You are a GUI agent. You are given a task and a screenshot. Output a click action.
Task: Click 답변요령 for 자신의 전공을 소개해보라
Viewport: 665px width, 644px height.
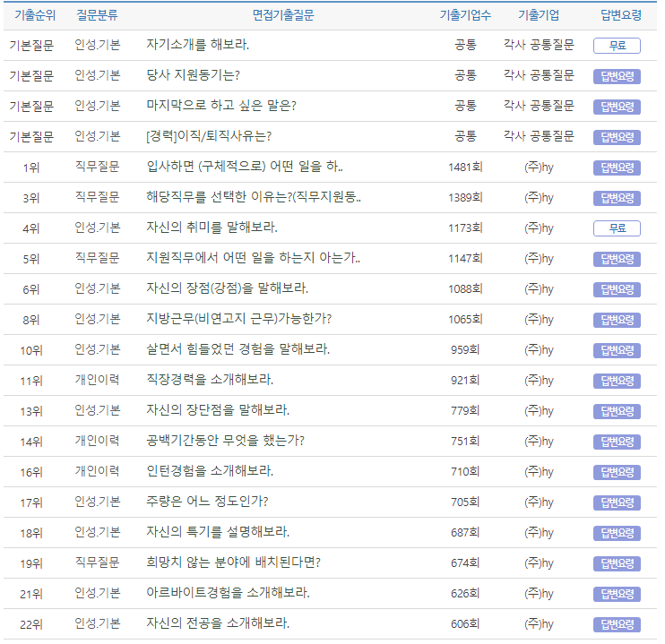pos(617,624)
